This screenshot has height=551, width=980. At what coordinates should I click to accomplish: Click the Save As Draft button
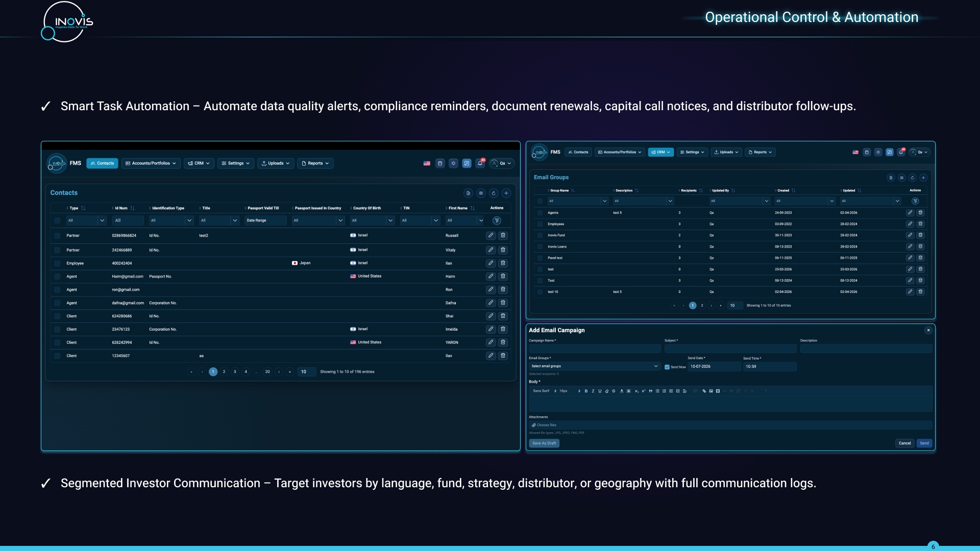pyautogui.click(x=544, y=443)
